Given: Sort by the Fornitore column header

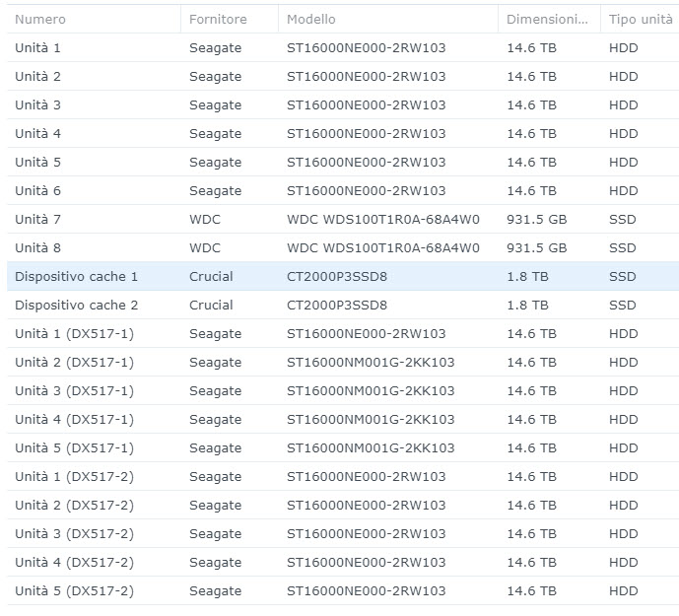Looking at the screenshot, I should [229, 19].
